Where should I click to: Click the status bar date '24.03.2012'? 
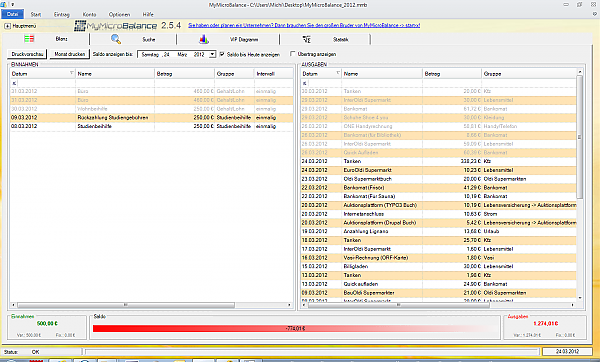[567, 351]
